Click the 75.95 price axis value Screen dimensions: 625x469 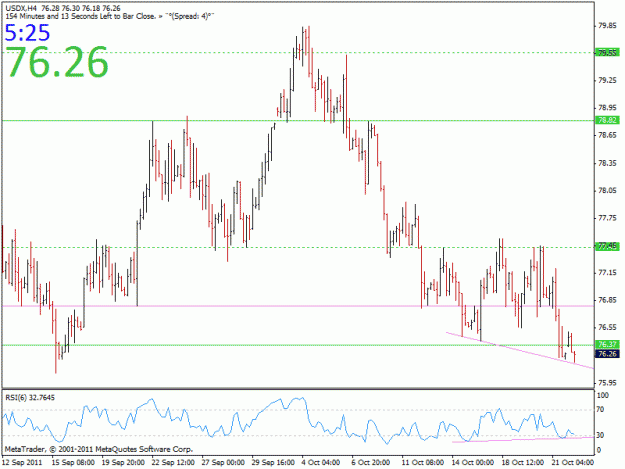pyautogui.click(x=607, y=383)
